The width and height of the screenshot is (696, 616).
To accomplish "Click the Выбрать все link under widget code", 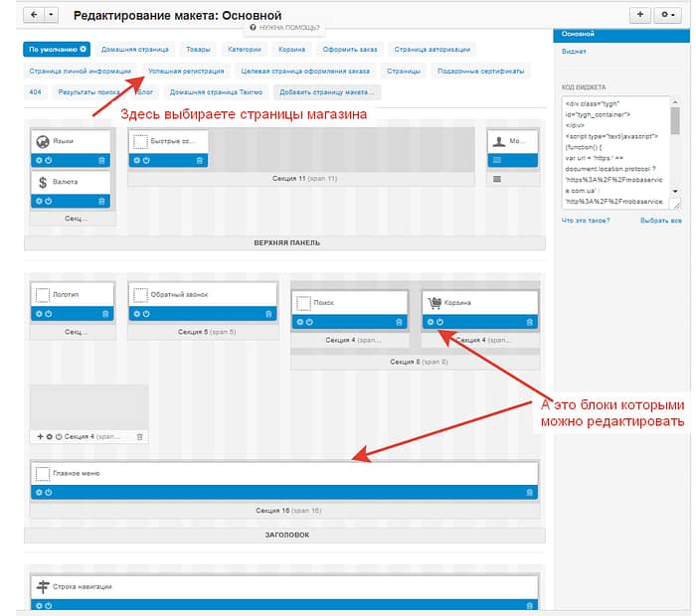I will tap(660, 220).
